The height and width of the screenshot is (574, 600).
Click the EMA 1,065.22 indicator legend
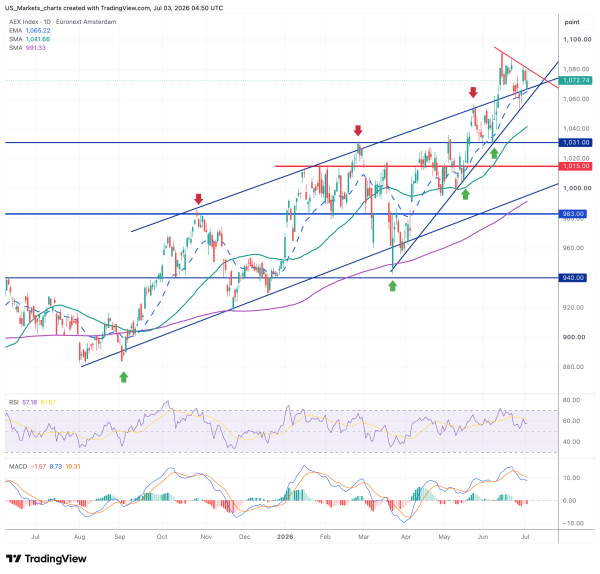[x=30, y=31]
